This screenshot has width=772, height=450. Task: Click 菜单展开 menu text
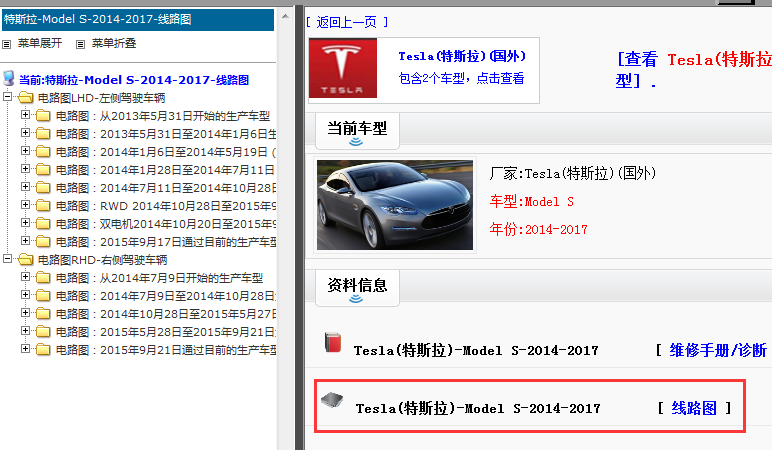click(40, 43)
